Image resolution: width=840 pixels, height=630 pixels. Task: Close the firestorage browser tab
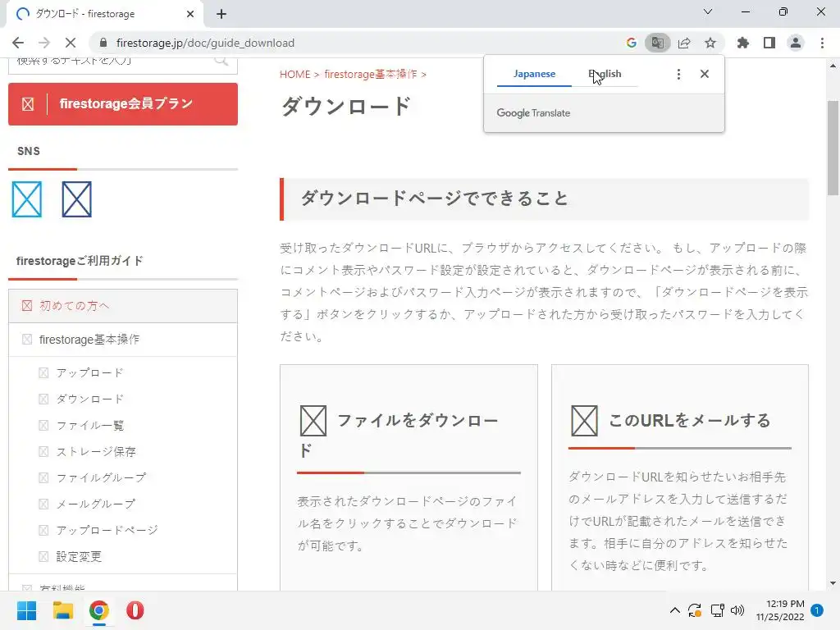(190, 14)
